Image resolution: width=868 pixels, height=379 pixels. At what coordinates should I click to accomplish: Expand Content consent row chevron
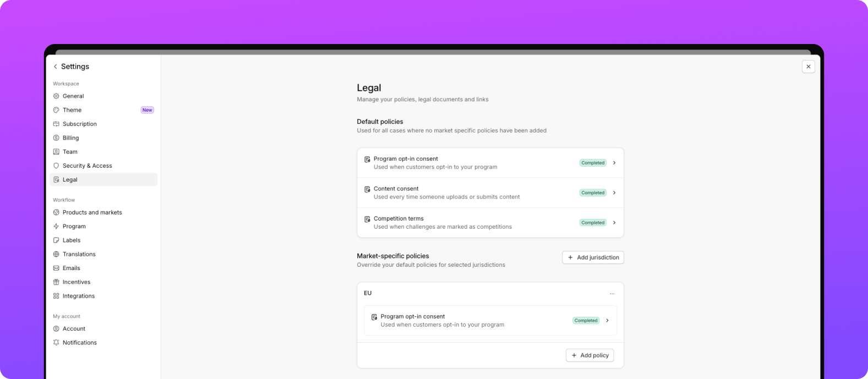coord(614,193)
